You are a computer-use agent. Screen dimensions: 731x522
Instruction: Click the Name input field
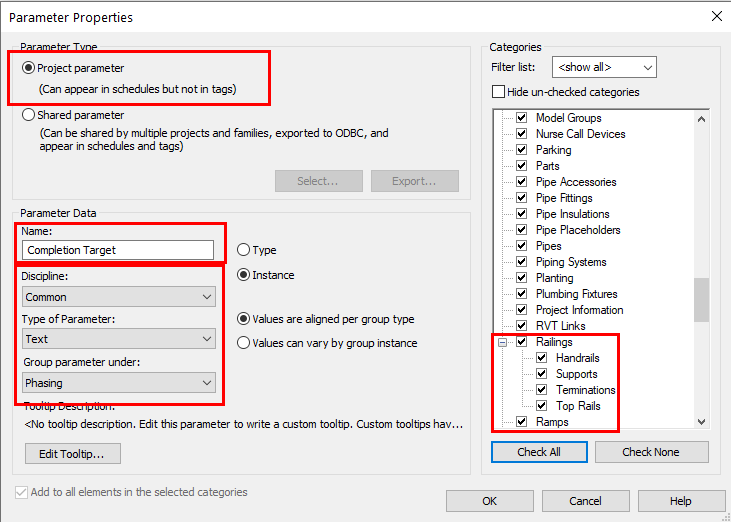[119, 250]
